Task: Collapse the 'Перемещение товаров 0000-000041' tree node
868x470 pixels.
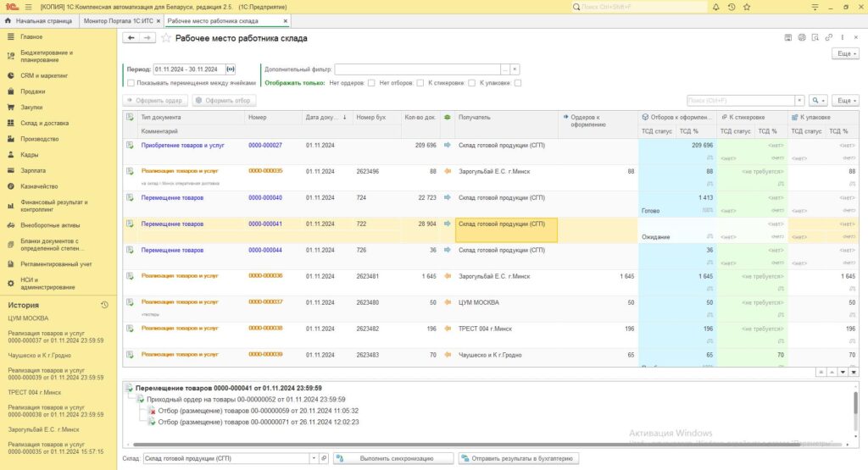Action: pos(130,388)
